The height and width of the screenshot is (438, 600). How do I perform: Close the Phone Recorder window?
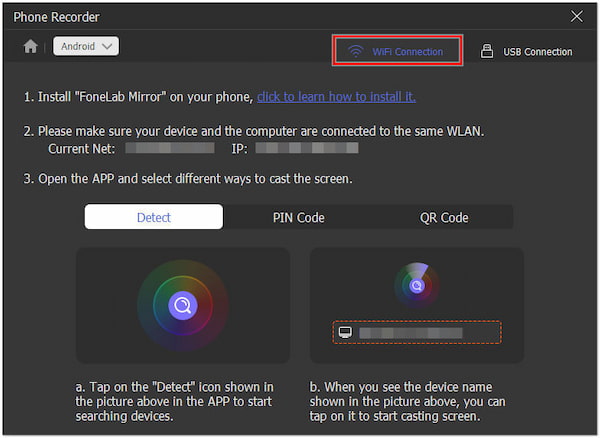577,16
